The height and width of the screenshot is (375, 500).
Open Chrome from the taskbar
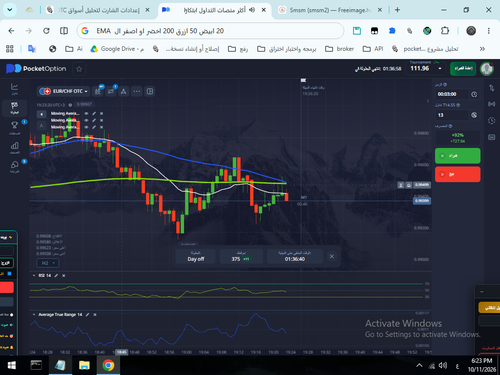coord(108,365)
